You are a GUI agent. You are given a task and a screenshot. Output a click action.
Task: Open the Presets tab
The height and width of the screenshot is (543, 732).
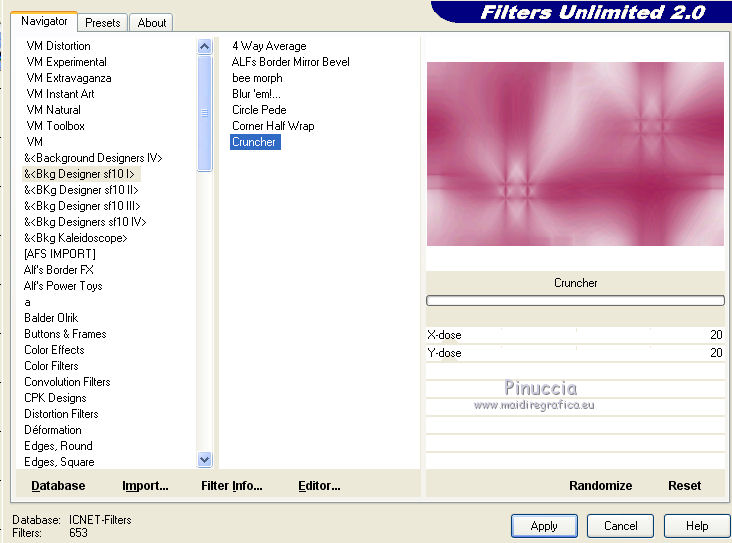(x=102, y=23)
